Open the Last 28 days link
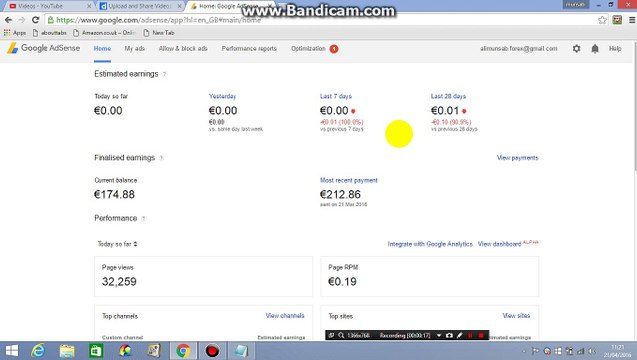The width and height of the screenshot is (637, 360). (448, 96)
